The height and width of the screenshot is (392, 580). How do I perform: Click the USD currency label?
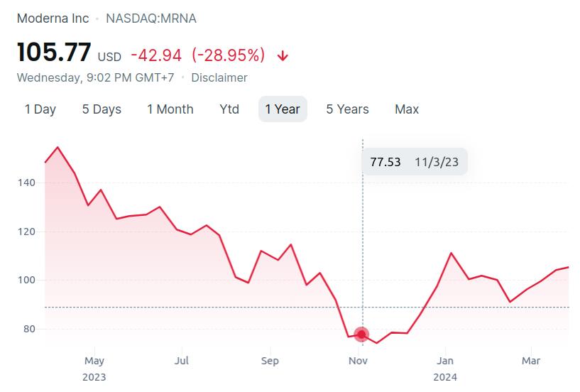109,57
